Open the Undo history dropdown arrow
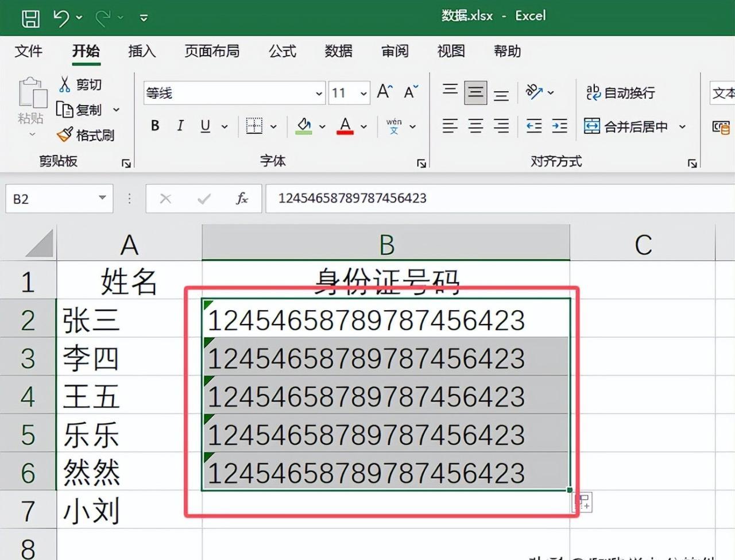The height and width of the screenshot is (560, 735). pos(79,18)
